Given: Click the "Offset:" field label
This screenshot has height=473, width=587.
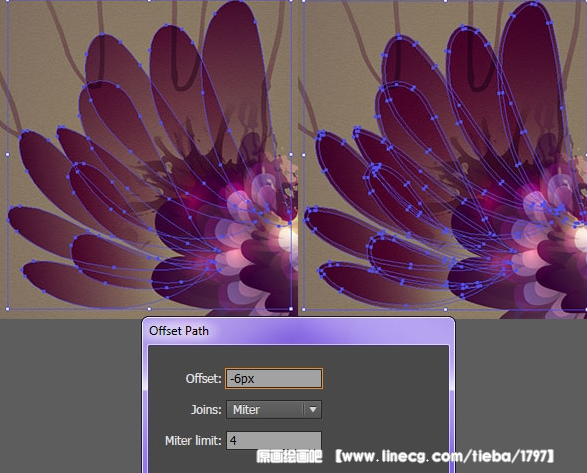Looking at the screenshot, I should pyautogui.click(x=203, y=378).
